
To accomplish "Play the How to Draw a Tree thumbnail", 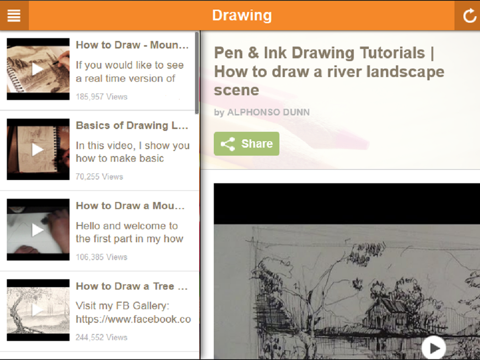I will (x=38, y=310).
